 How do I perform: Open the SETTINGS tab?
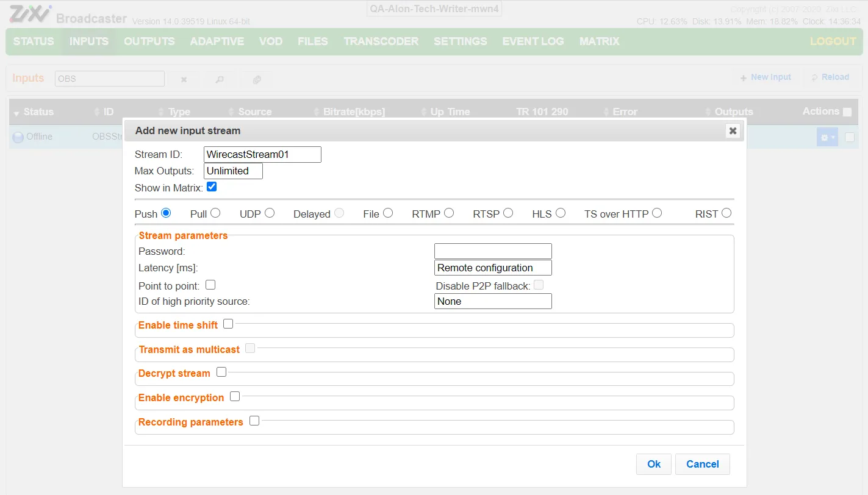[461, 41]
